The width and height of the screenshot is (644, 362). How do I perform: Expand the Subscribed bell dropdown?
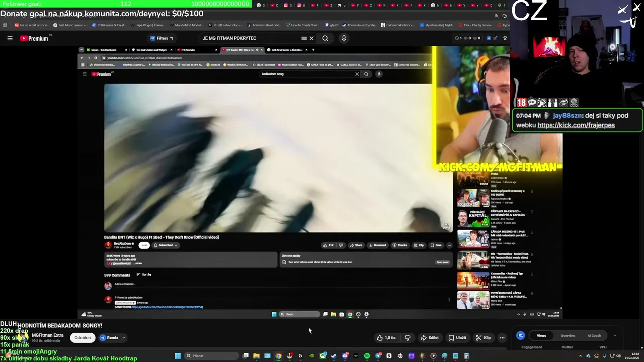[166, 245]
